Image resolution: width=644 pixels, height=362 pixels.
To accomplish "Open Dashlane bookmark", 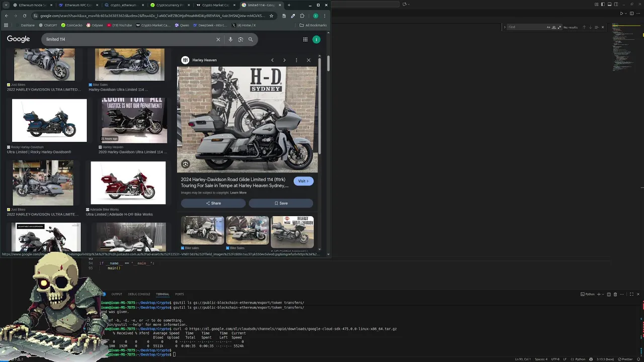I will click(24, 25).
